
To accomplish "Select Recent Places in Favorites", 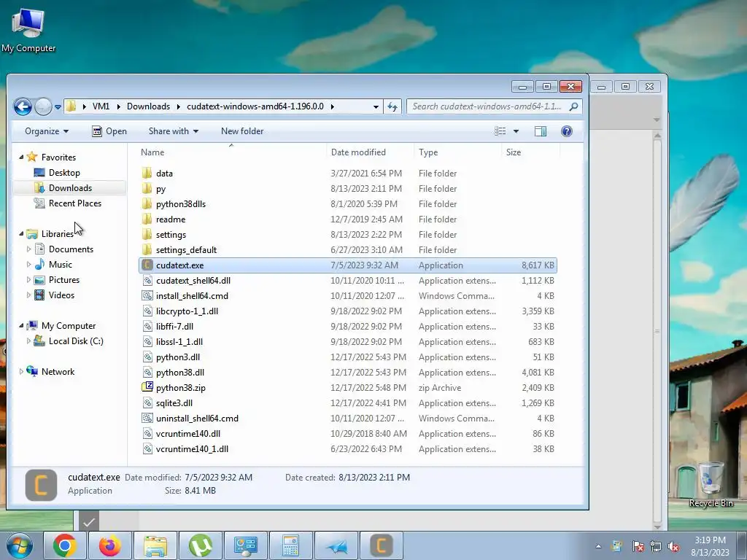I will click(x=74, y=203).
